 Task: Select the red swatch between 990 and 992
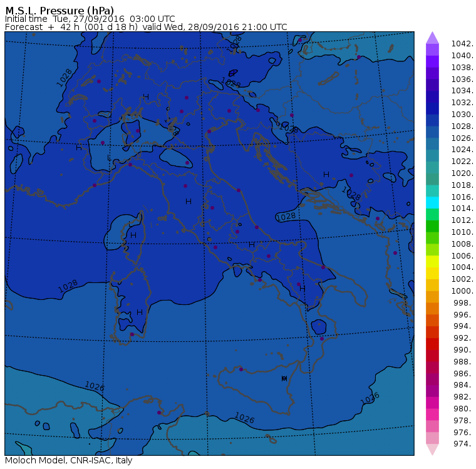click(432, 344)
